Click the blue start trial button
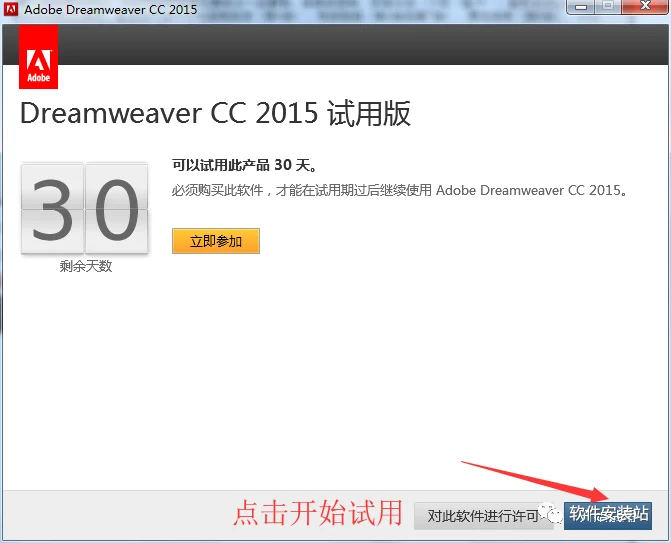 pos(608,516)
